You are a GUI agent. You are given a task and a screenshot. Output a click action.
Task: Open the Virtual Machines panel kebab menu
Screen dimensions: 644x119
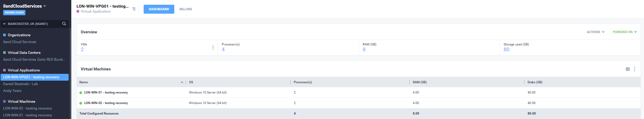(x=635, y=69)
